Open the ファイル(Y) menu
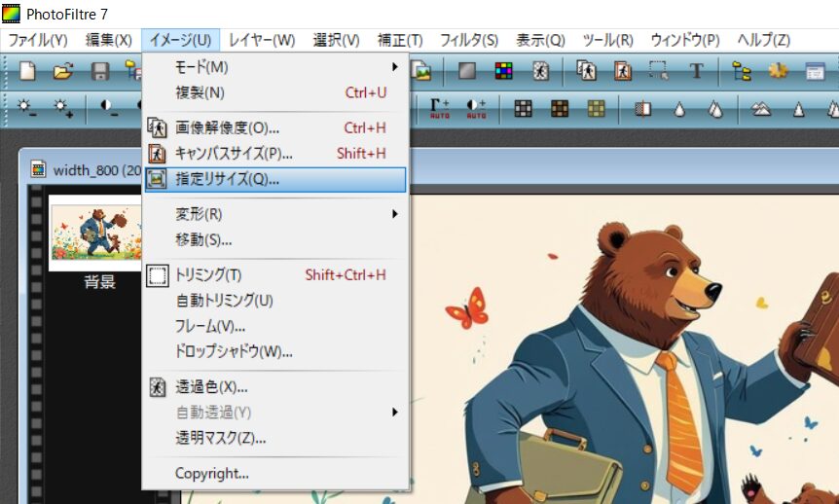Screen dimensions: 839x504 [37, 40]
